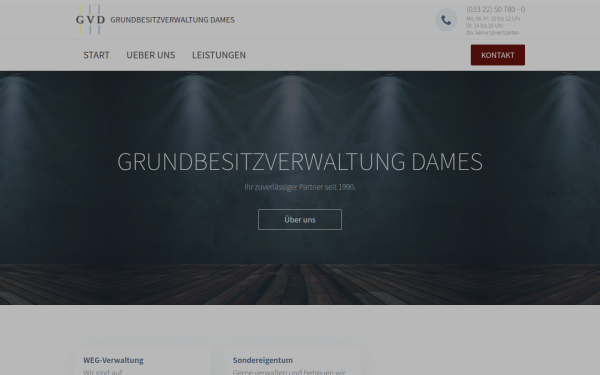Open the Sondereigentum card heading
This screenshot has height=375, width=600.
263,360
